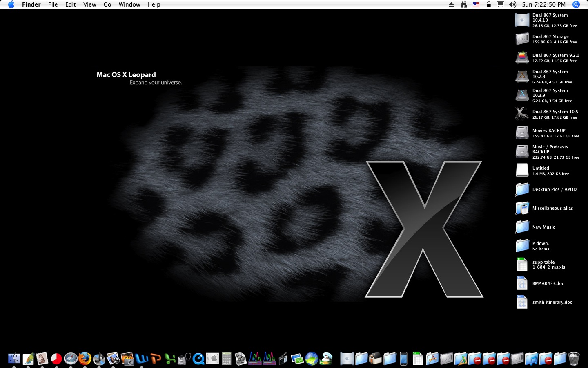This screenshot has width=588, height=368.
Task: Open Finder from the dock
Action: tap(14, 359)
